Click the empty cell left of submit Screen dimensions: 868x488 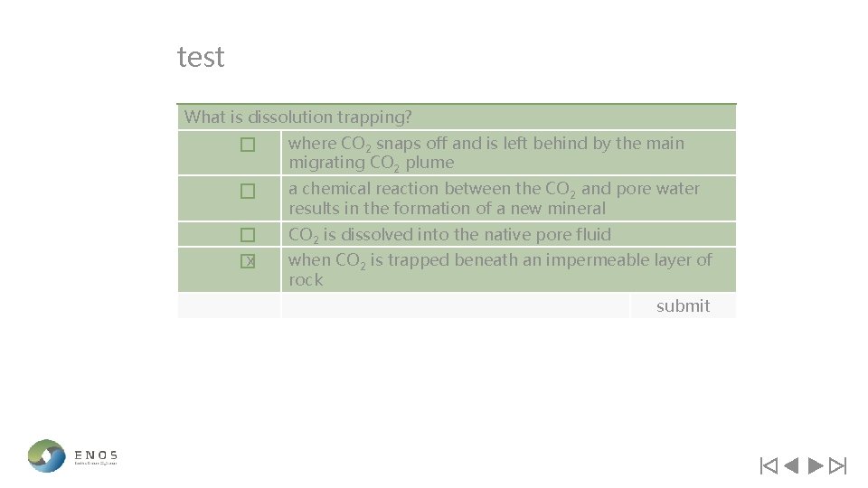point(455,305)
